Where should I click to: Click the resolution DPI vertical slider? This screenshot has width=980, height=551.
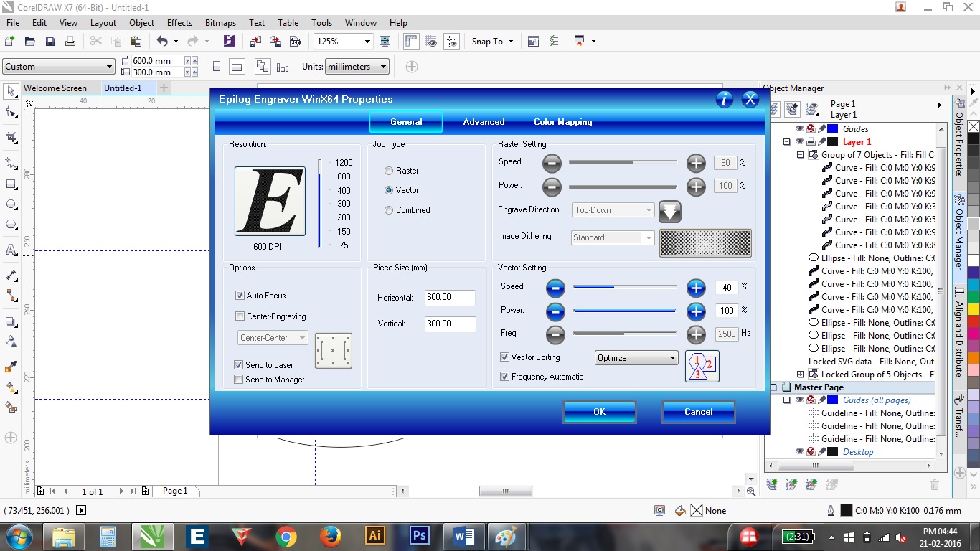[x=320, y=203]
